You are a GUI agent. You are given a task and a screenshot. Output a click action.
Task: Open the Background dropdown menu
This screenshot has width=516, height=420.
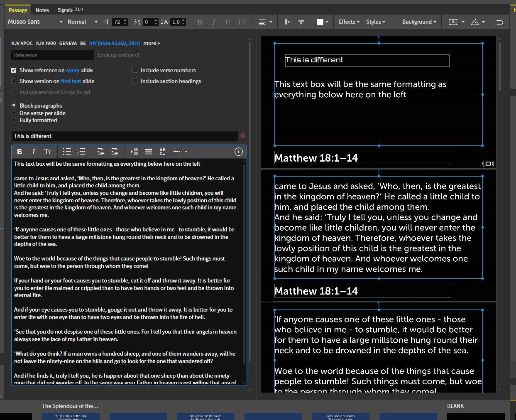point(419,22)
